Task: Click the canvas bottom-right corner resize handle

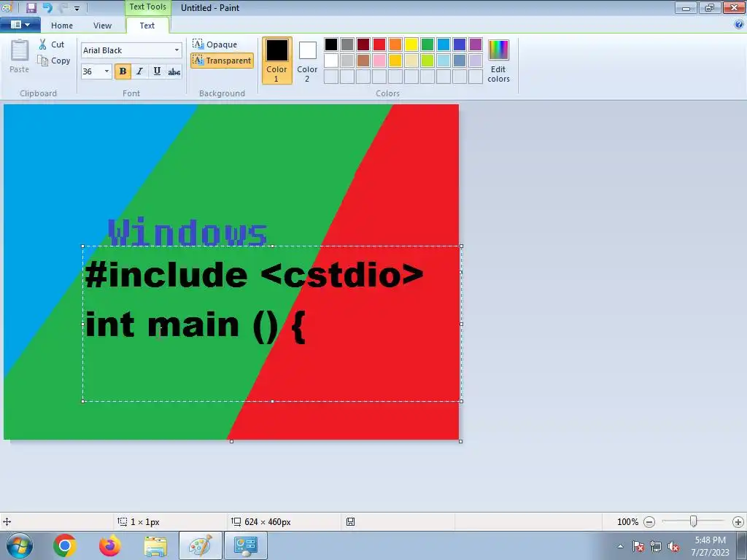Action: tap(461, 441)
